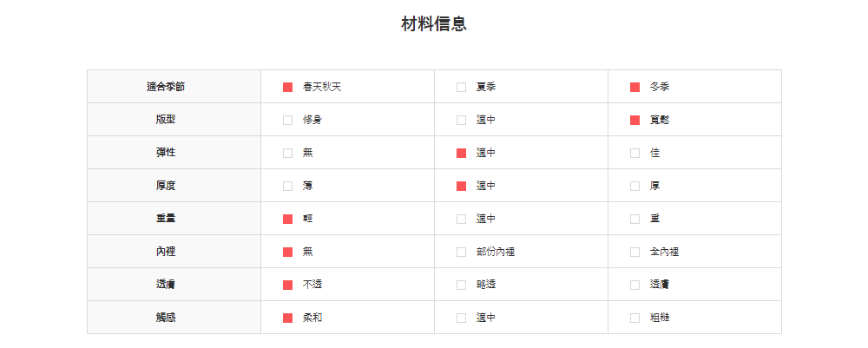This screenshot has height=348, width=868.
Task: Enable the 佳 elasticity checkbox
Action: pos(635,153)
